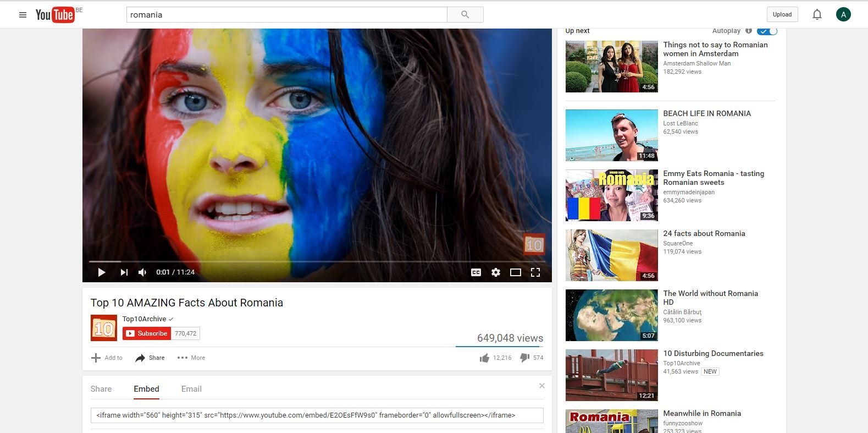Open player settings gear
This screenshot has height=433, width=868.
496,272
